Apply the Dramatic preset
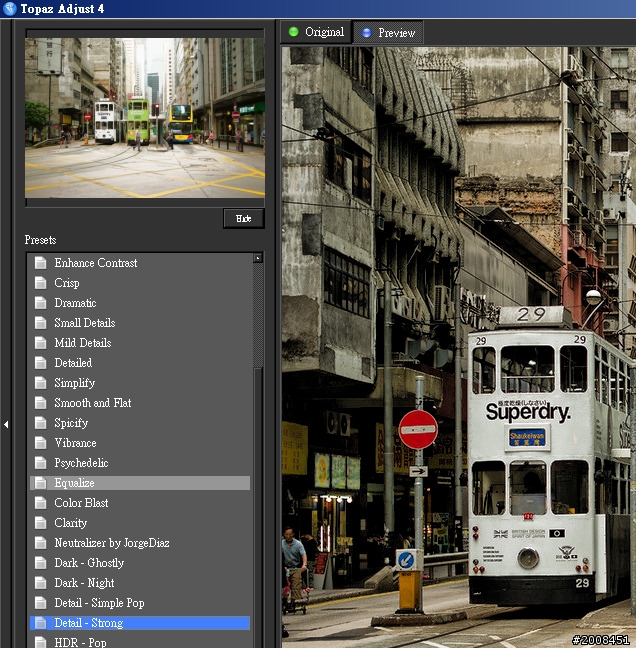The width and height of the screenshot is (636, 648). pos(140,303)
